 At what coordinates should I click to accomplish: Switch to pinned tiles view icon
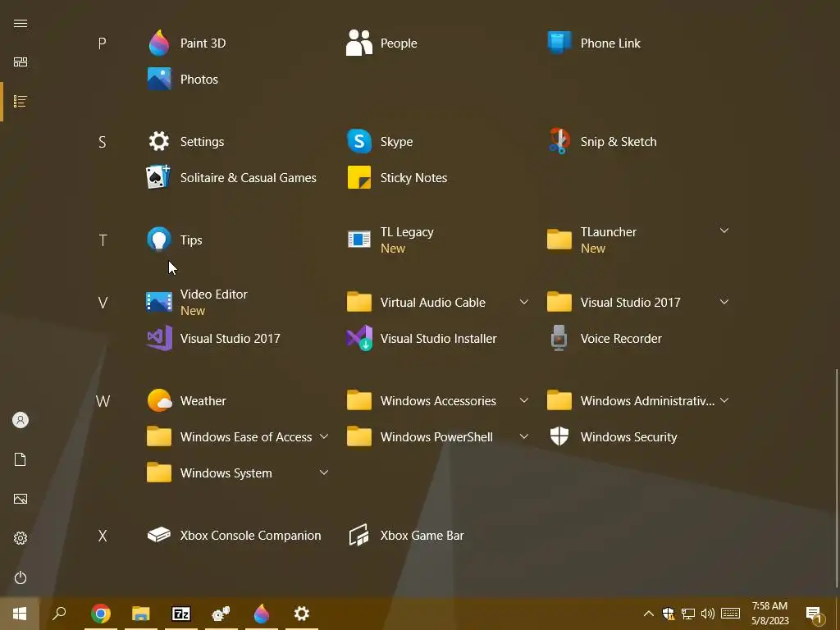click(x=21, y=62)
